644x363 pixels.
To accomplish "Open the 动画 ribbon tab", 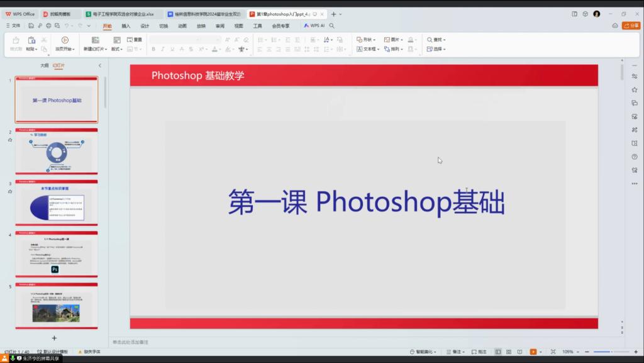I will pos(182,26).
